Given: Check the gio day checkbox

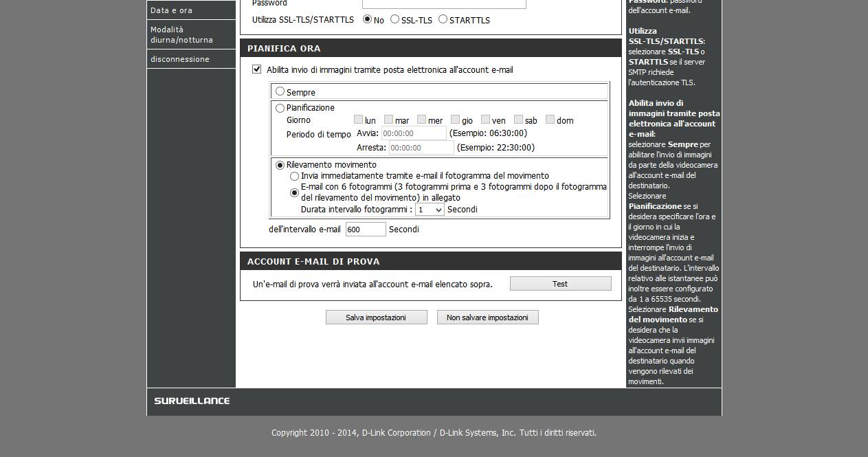Looking at the screenshot, I should pyautogui.click(x=455, y=120).
